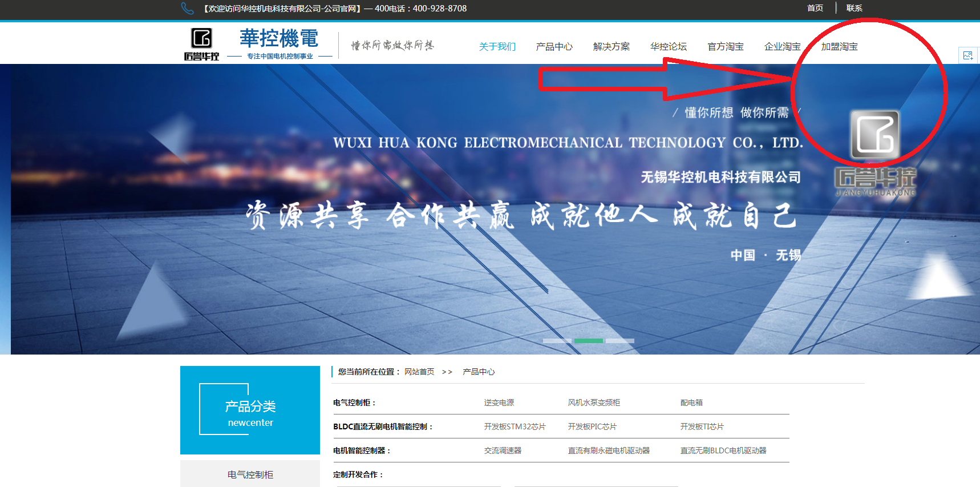Click the 華控機電 brand title
Image resolution: width=980 pixels, height=487 pixels.
tap(279, 38)
